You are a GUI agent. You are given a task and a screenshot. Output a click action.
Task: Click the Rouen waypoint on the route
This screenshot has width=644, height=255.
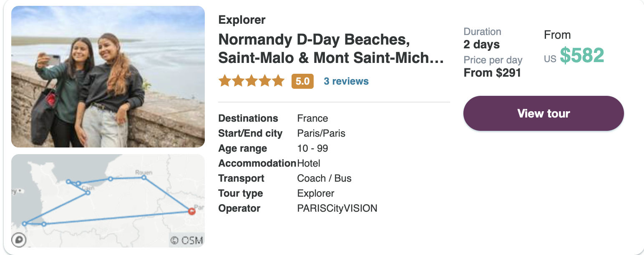(144, 177)
